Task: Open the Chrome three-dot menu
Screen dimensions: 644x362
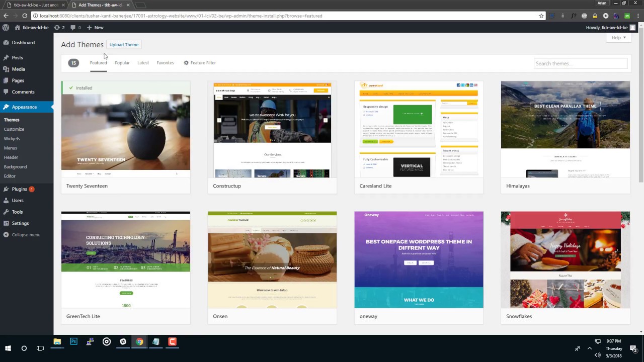Action: pyautogui.click(x=638, y=16)
